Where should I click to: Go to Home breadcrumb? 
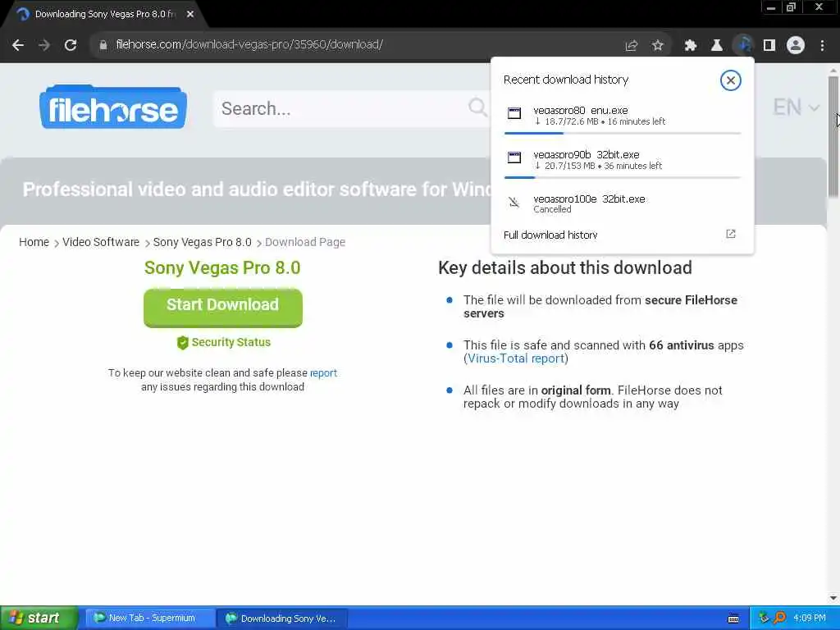click(34, 242)
